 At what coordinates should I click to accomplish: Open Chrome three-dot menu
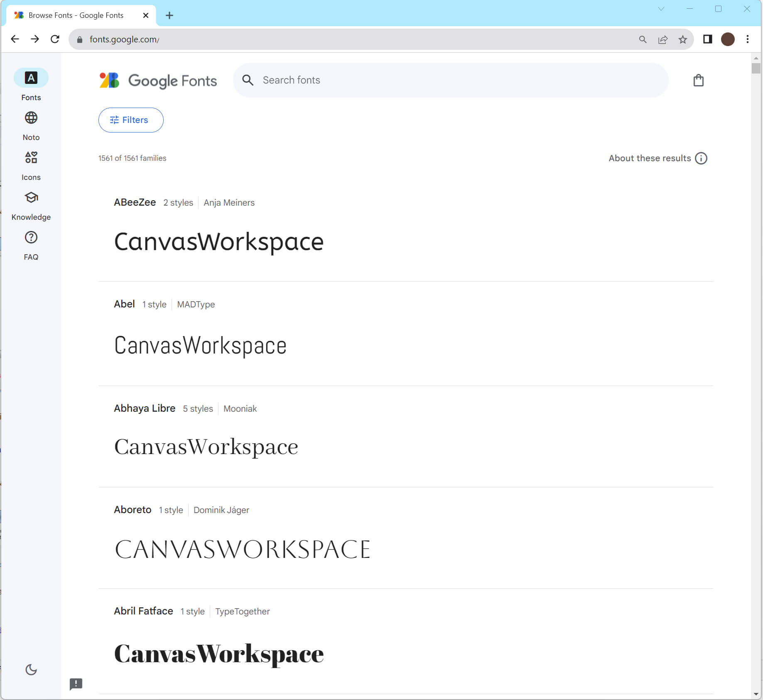pos(748,39)
